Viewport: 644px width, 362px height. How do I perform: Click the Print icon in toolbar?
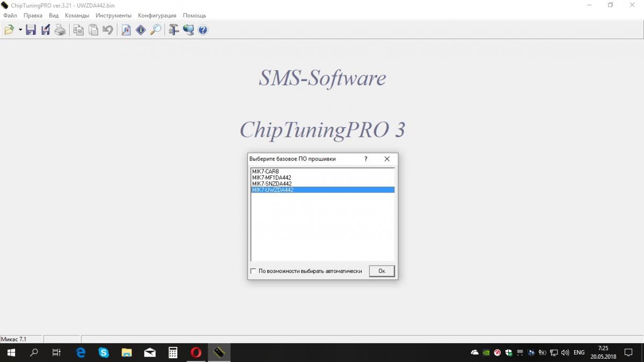[x=60, y=30]
